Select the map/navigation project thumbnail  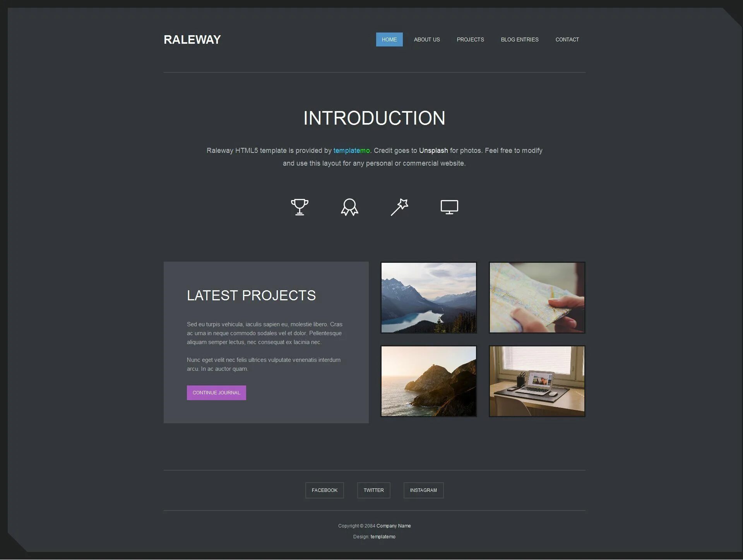536,298
